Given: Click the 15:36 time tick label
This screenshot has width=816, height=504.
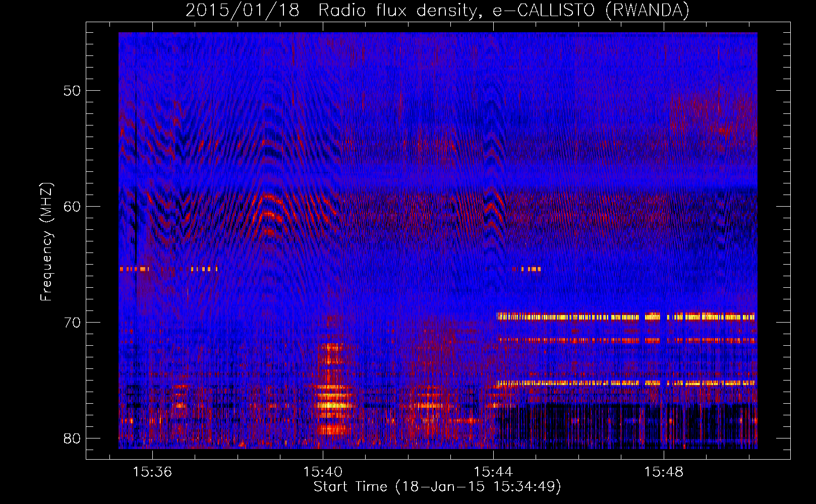Looking at the screenshot, I should click(152, 472).
